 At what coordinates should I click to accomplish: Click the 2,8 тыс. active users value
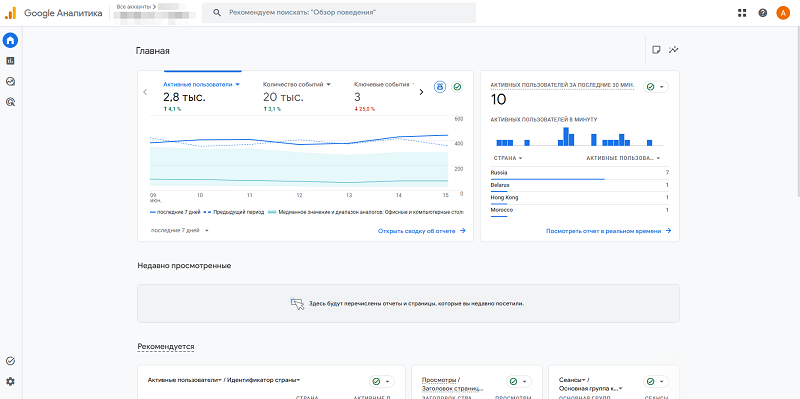pyautogui.click(x=184, y=97)
